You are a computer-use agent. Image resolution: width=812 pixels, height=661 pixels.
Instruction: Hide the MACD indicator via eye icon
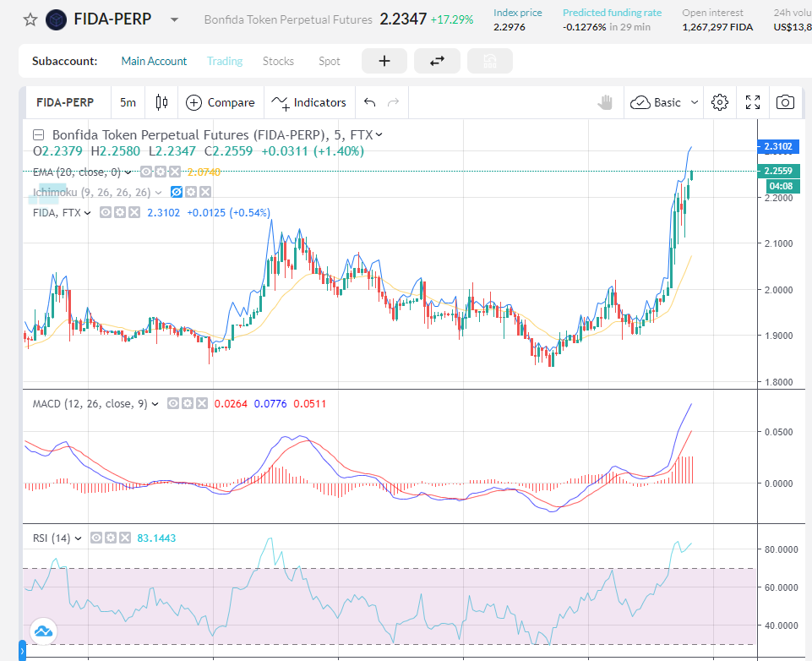tap(173, 403)
